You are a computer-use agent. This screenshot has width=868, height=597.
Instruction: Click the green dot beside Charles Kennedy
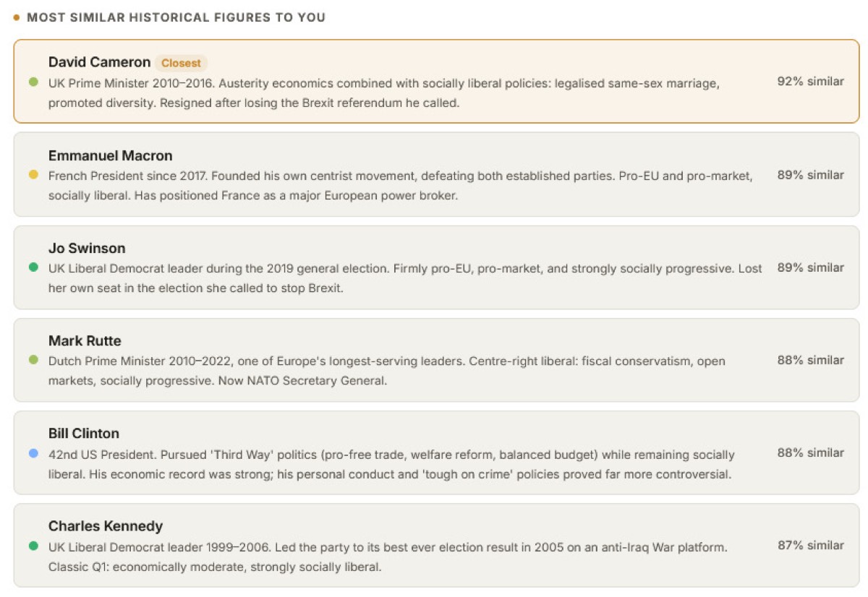click(33, 545)
